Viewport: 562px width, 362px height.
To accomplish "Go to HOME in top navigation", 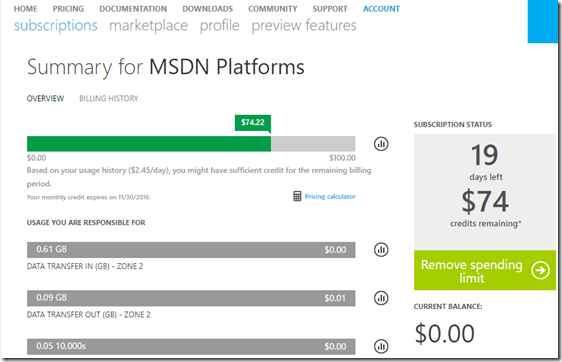I will [x=25, y=9].
